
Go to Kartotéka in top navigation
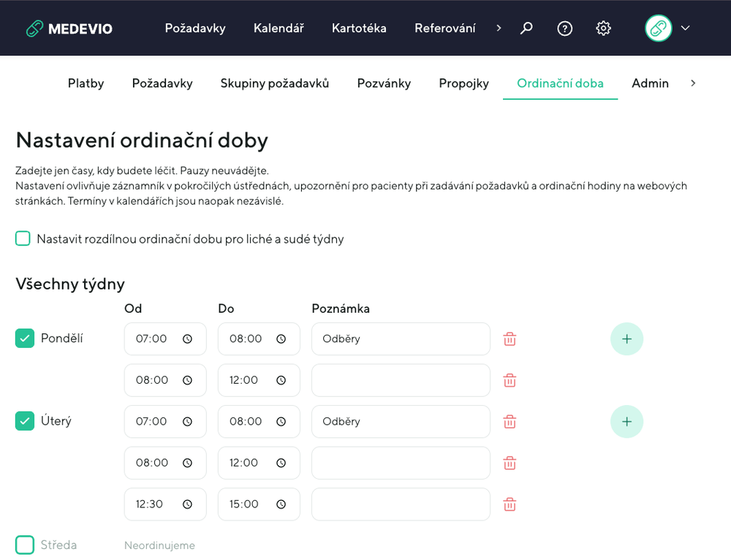[x=359, y=29]
